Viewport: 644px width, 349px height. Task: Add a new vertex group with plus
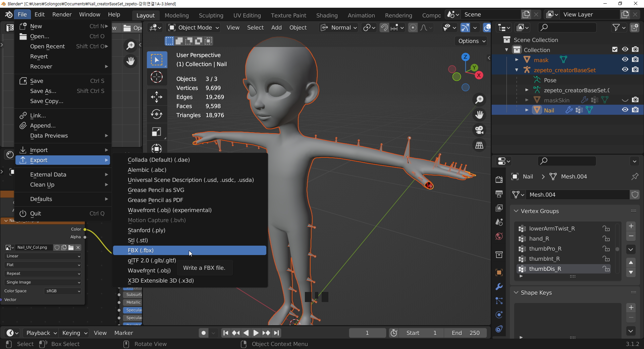pos(631,226)
